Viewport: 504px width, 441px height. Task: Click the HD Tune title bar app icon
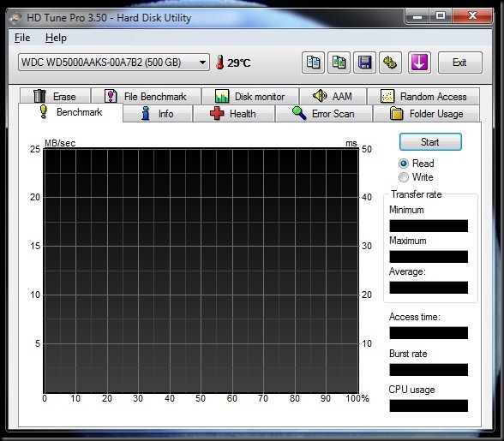click(15, 18)
